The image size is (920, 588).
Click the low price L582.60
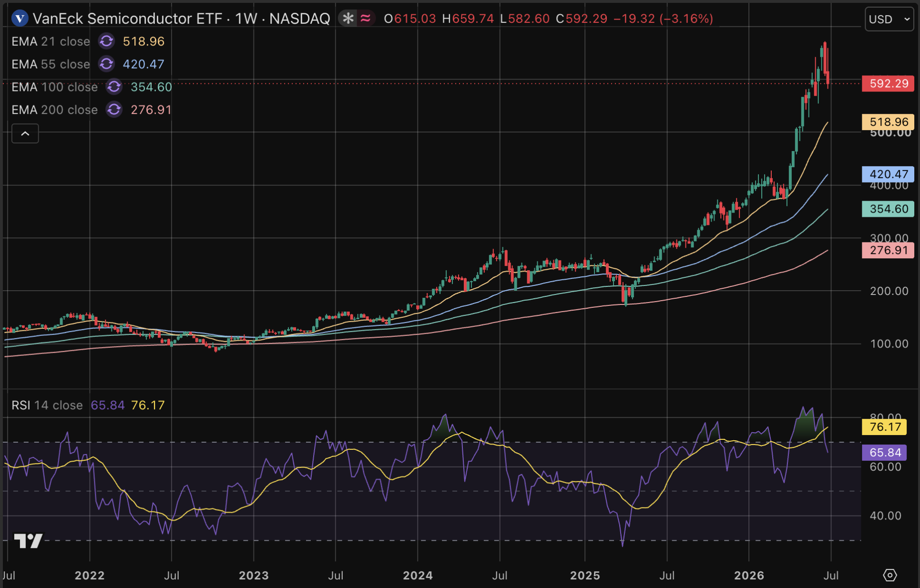(525, 19)
